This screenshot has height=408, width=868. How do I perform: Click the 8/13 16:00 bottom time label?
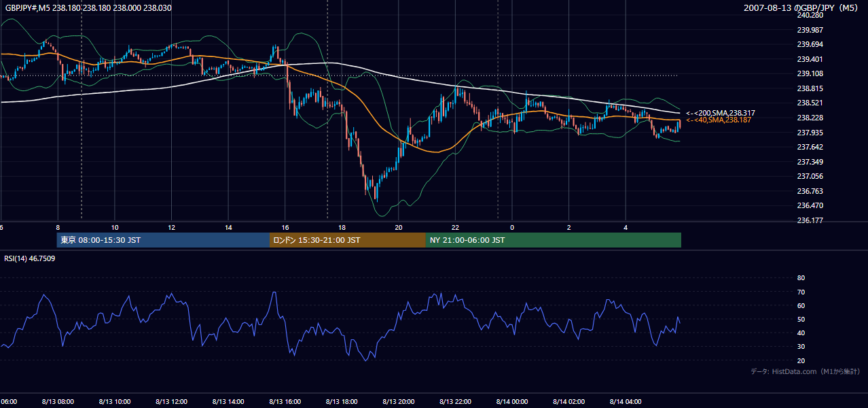tap(285, 402)
